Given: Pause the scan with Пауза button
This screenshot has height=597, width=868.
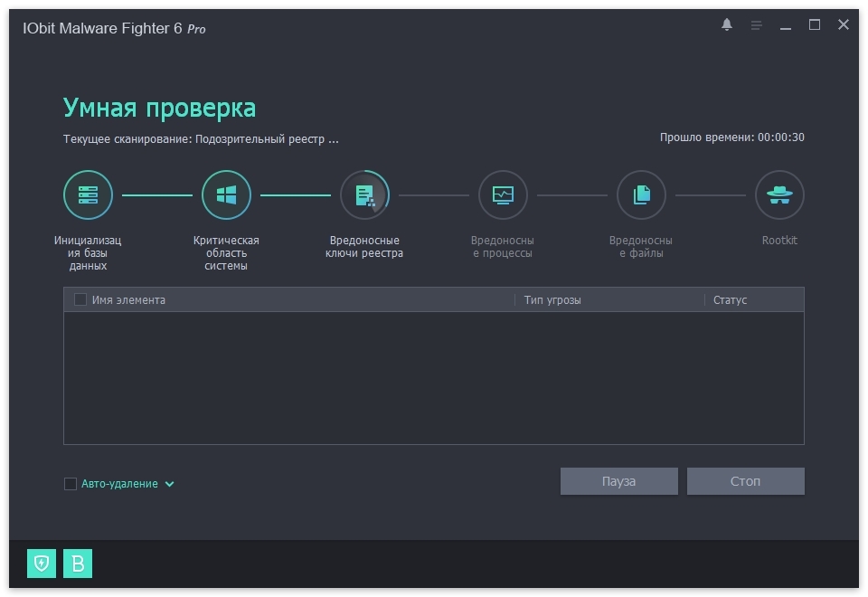Looking at the screenshot, I should point(618,481).
